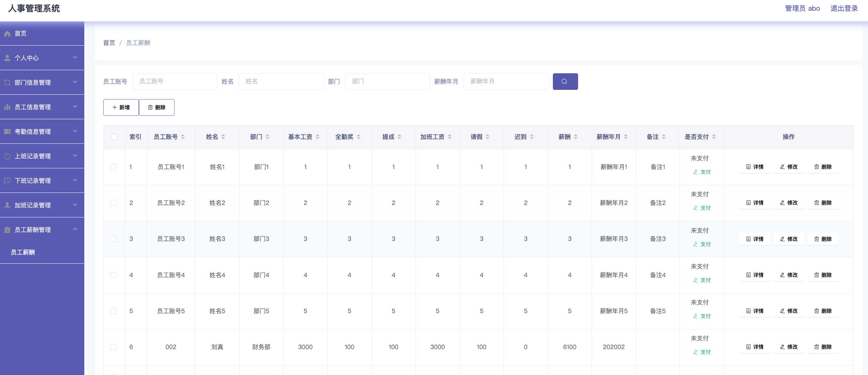Viewport: 868px width, 375px height.
Task: Focus the 姓名 search field
Action: 281,82
